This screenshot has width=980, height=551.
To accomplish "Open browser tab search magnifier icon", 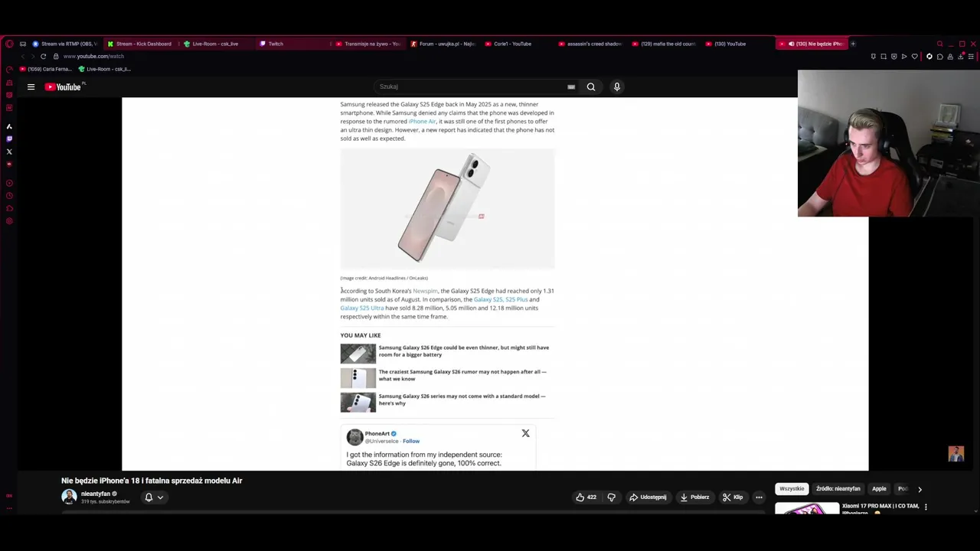I will point(939,44).
